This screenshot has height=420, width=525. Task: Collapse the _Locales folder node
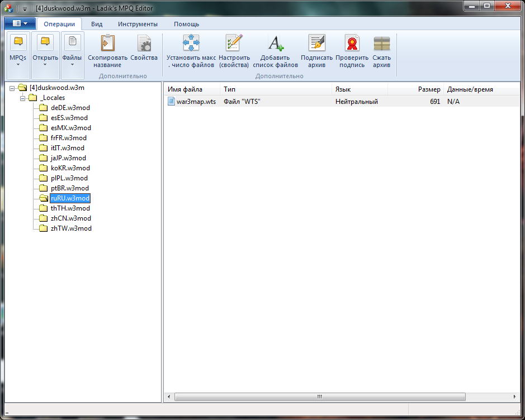pos(22,98)
